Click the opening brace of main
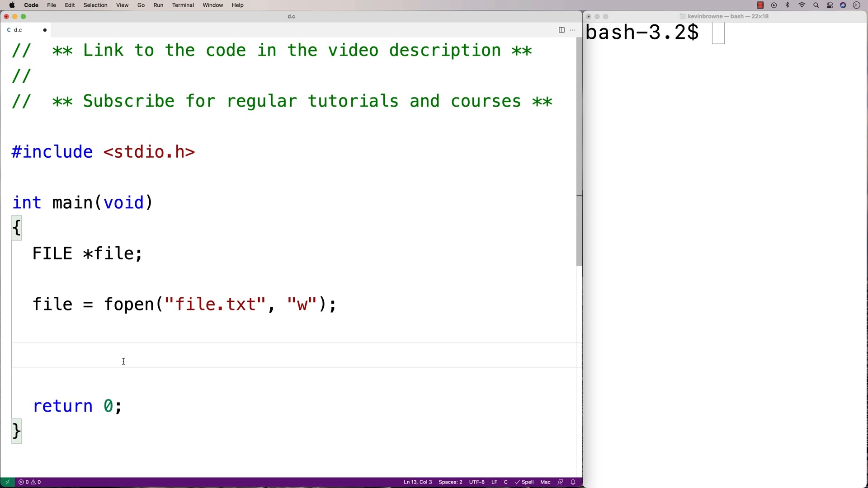The image size is (868, 488). tap(17, 228)
